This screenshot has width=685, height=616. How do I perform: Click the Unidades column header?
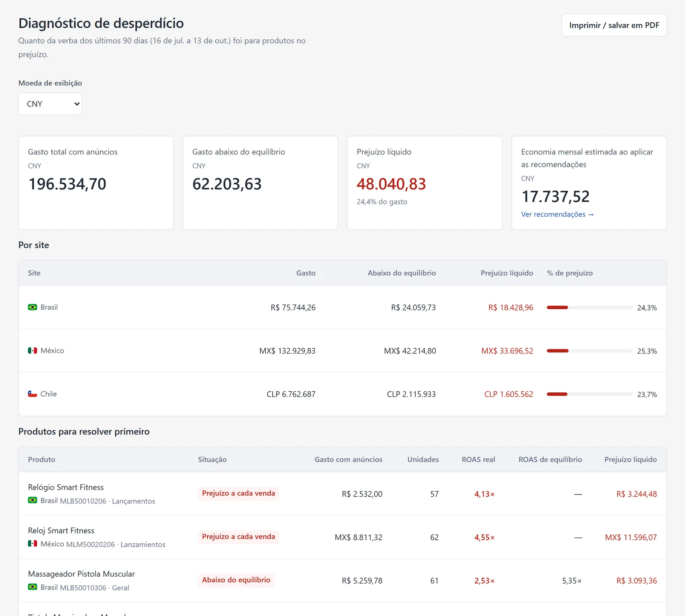423,459
